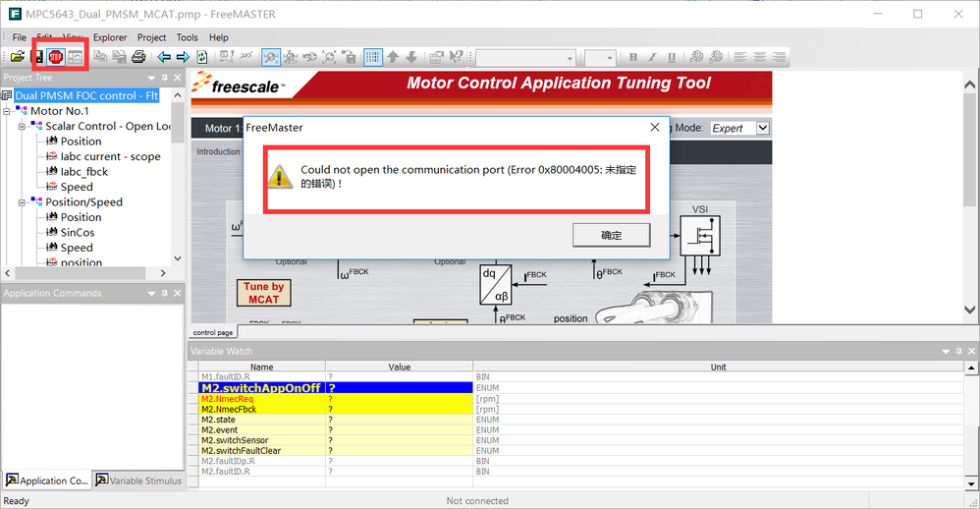Open the Tools menu
Screen dimensions: 980x509
pos(187,37)
